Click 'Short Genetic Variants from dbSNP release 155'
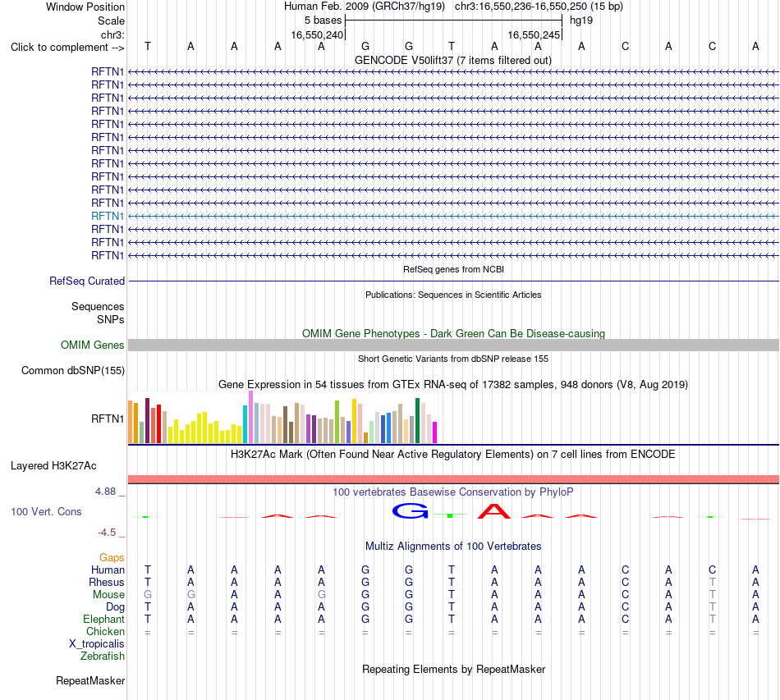 [x=453, y=359]
